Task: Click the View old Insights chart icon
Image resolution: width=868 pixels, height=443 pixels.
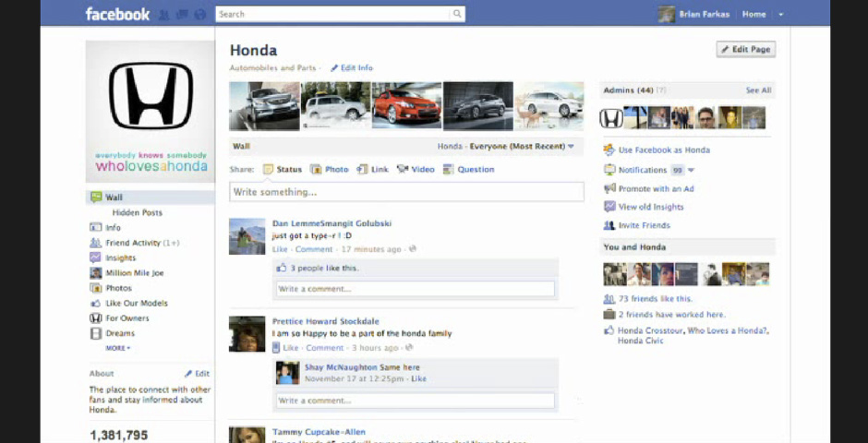Action: (x=609, y=207)
